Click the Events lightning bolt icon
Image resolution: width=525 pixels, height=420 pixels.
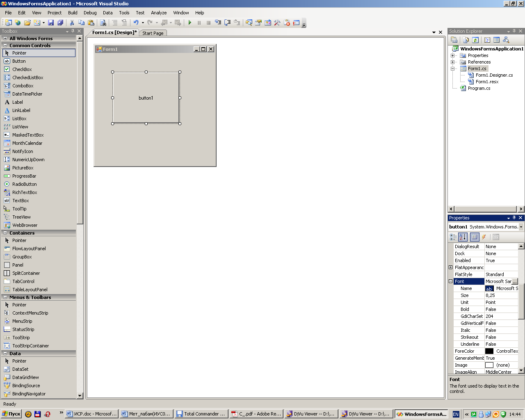pos(484,237)
